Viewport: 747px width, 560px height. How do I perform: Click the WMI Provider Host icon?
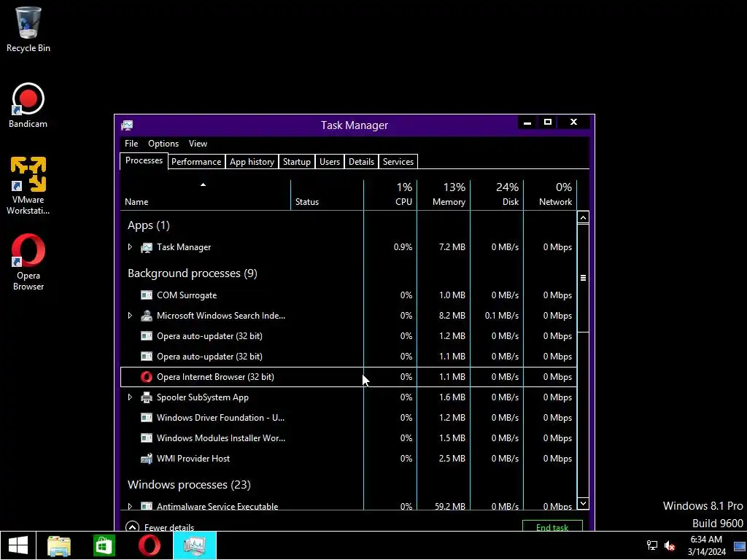(146, 459)
